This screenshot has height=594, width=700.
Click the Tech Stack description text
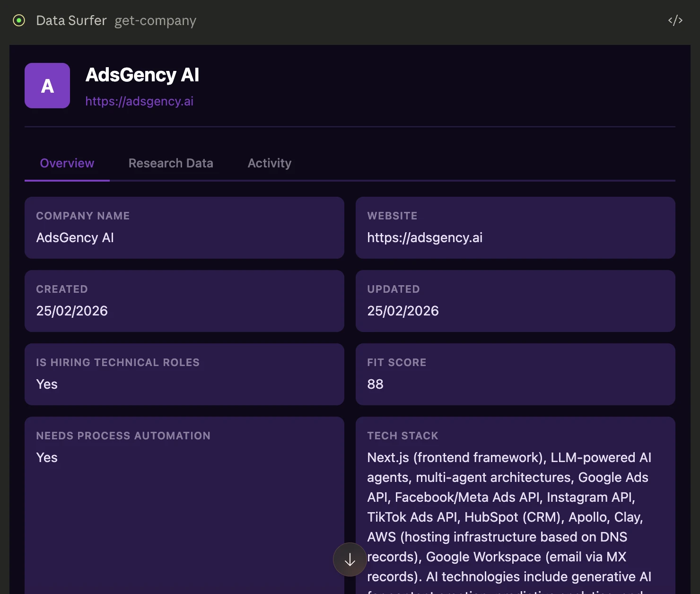[x=509, y=522]
